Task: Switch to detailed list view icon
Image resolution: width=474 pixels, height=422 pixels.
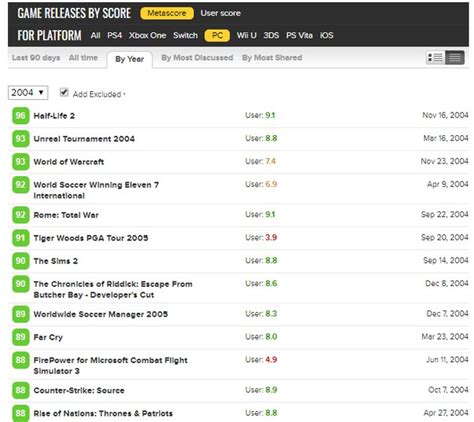Action: (x=436, y=58)
